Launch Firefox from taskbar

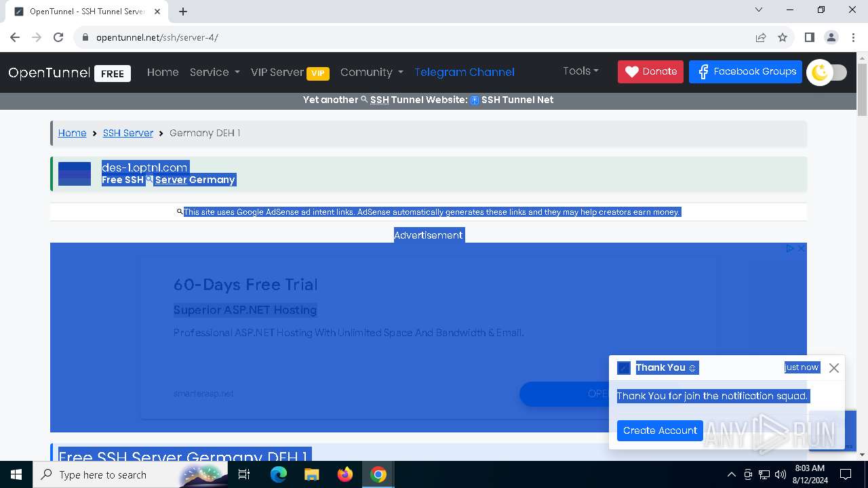345,474
